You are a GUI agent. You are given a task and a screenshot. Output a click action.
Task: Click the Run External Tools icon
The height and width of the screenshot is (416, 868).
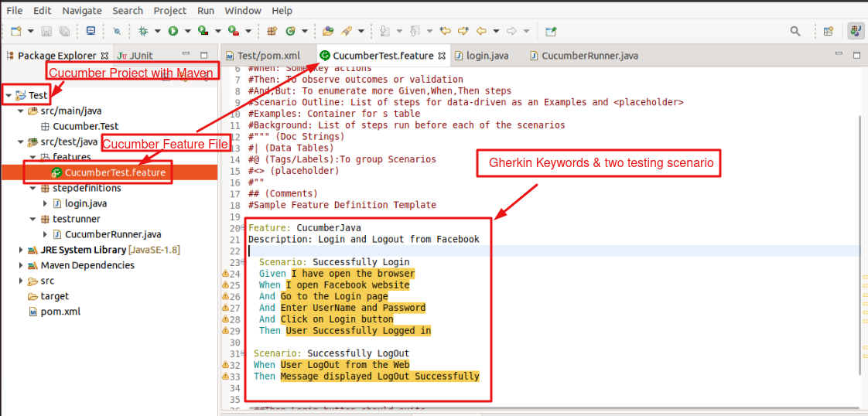point(234,32)
